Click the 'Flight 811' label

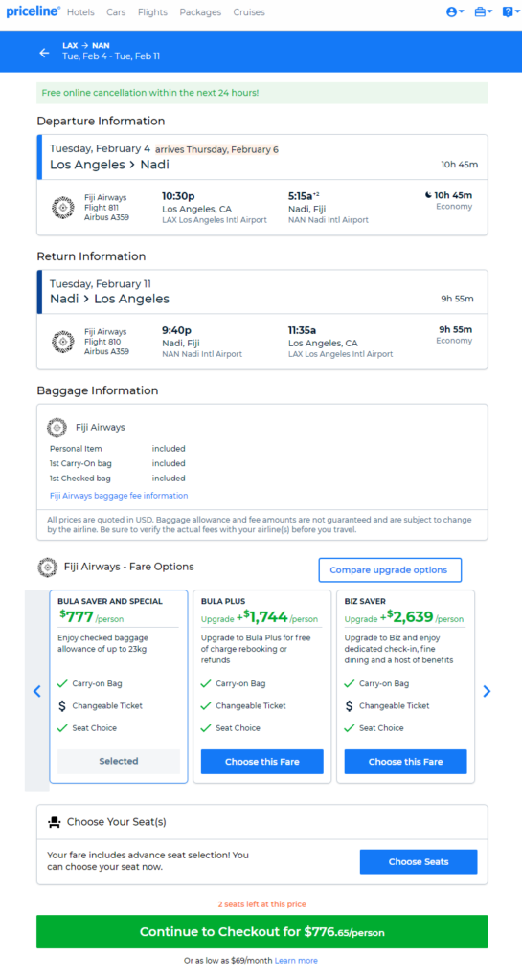pos(102,208)
